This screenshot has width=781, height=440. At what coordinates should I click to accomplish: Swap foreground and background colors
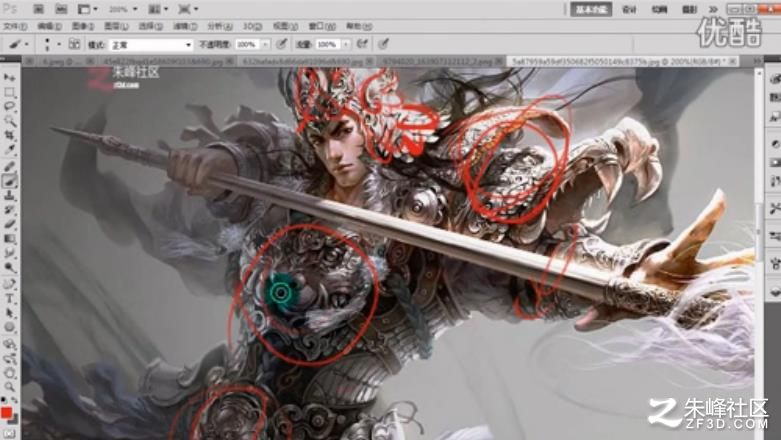point(14,400)
